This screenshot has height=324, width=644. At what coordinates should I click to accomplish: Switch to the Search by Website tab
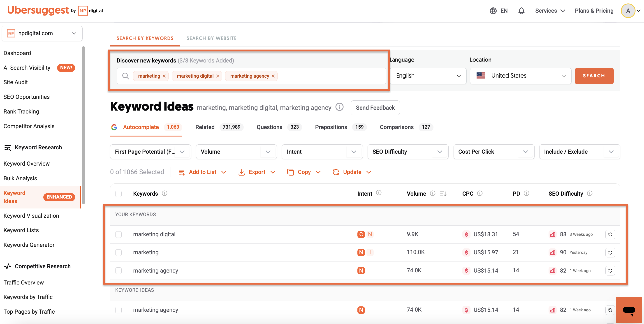click(211, 38)
